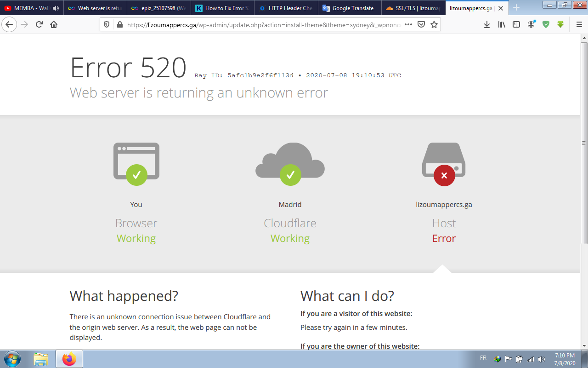Open the Downloads panel
This screenshot has width=588, height=368.
pos(487,25)
